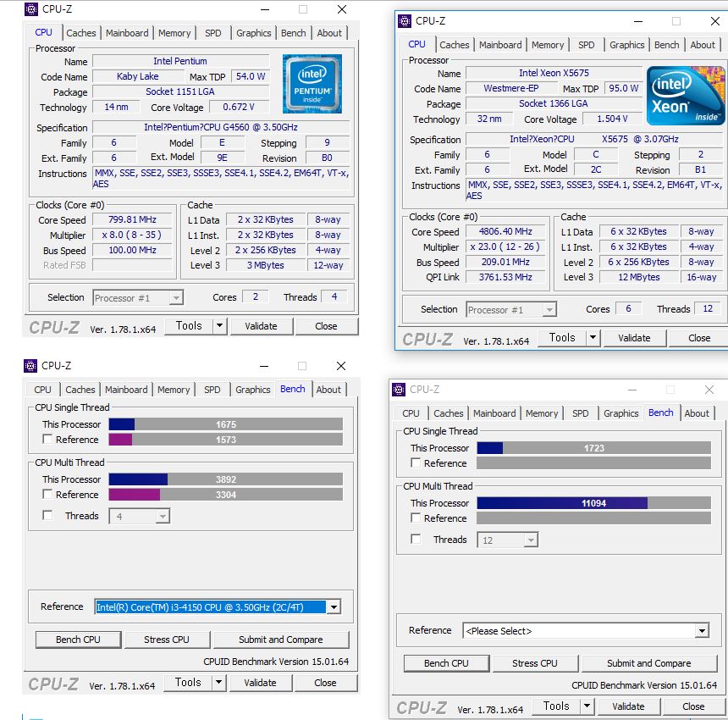Minimize the Xeon X5675 CPU tab window
728x720 pixels.
638,21
